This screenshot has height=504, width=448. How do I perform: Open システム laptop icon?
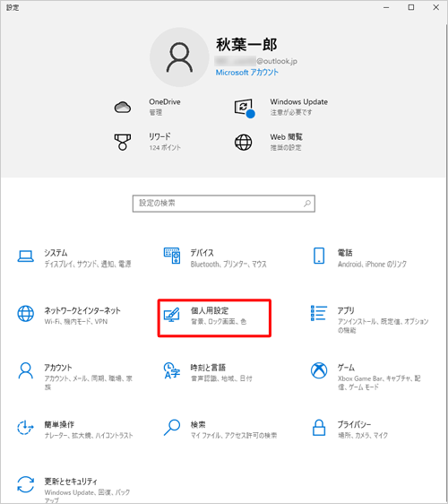(x=25, y=256)
